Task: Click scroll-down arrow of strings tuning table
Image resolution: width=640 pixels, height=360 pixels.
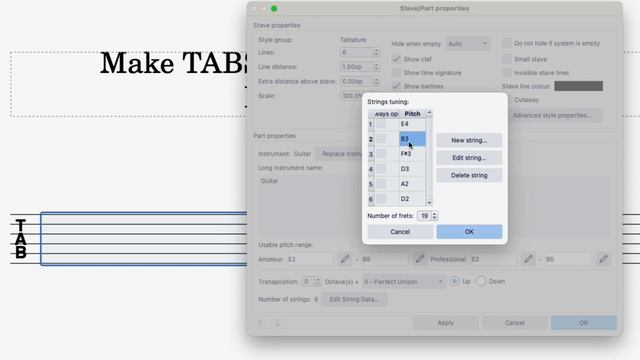Action: coord(429,202)
